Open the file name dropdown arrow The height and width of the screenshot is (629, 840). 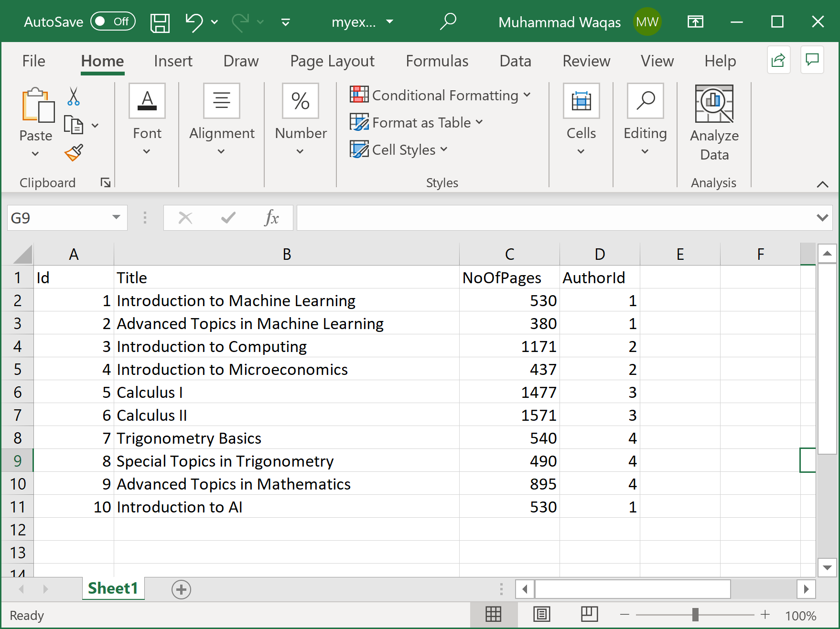389,21
